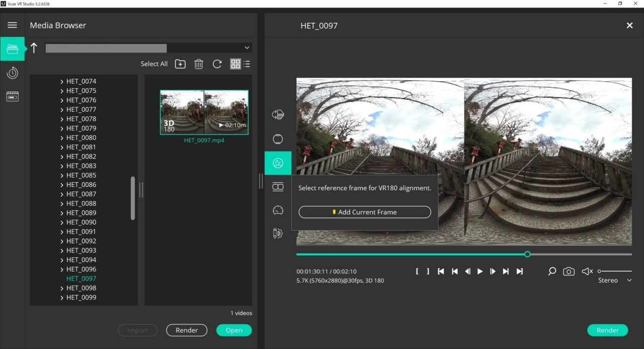Screen dimensions: 644x349
Task: Expand the HET_0082 folder chevron
Action: (x=62, y=157)
